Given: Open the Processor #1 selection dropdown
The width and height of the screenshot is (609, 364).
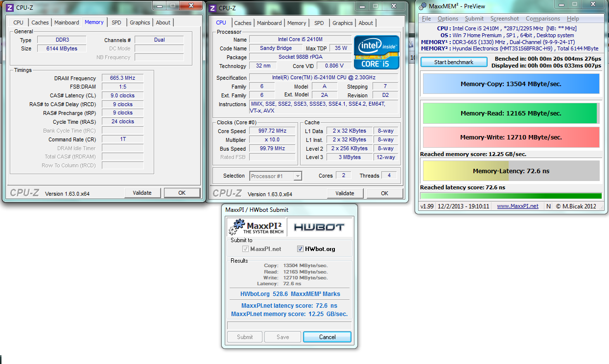Looking at the screenshot, I should (x=276, y=176).
